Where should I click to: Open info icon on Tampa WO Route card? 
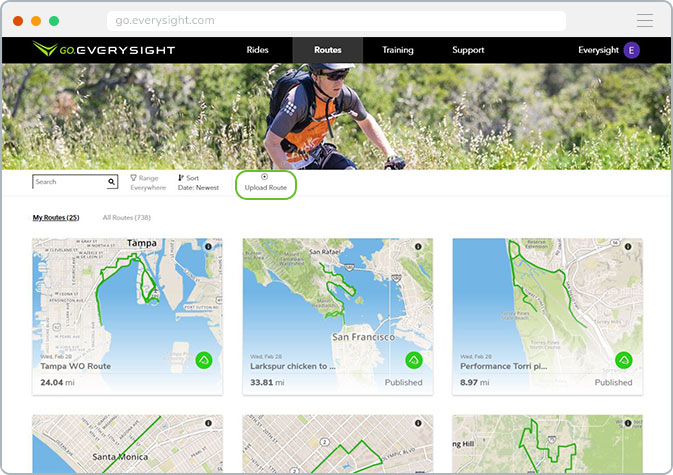point(208,247)
